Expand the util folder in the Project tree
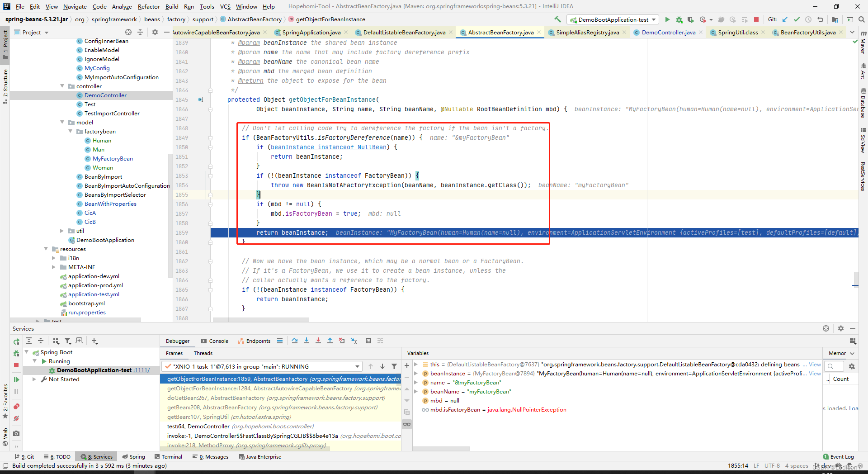This screenshot has width=868, height=474. point(62,231)
